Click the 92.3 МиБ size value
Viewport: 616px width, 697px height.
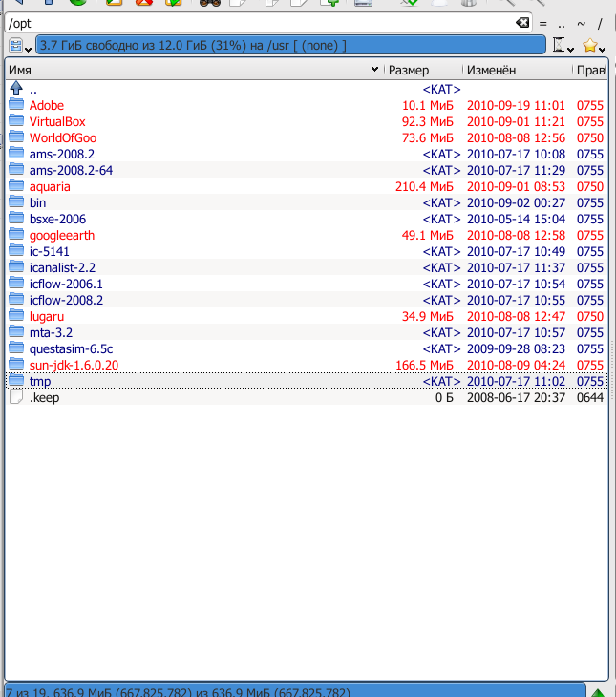tap(428, 122)
